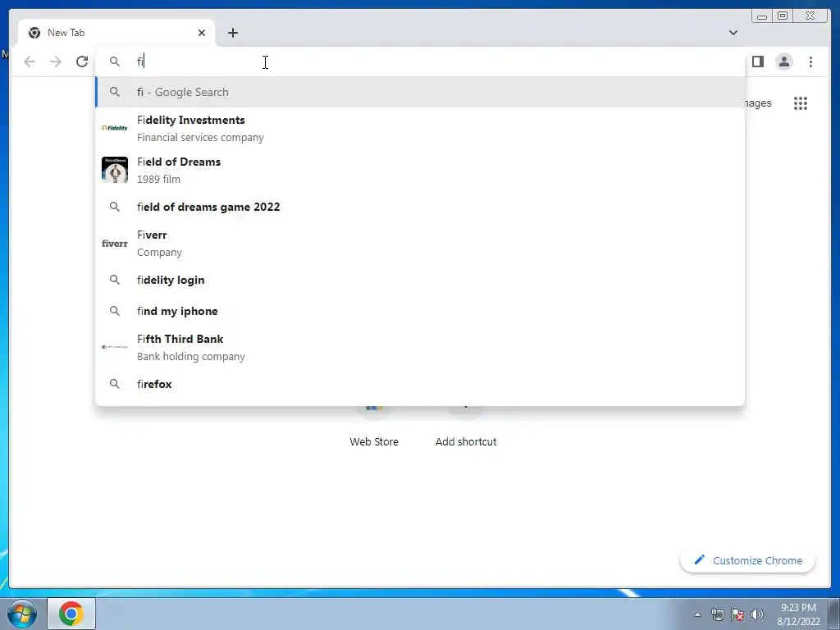Screen dimensions: 840x630
Task: Reload the page with the refresh icon
Action: pos(82,62)
